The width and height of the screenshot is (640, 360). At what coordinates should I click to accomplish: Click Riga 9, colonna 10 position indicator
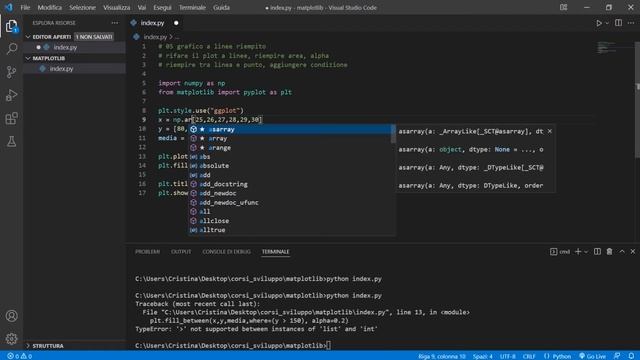[442, 356]
